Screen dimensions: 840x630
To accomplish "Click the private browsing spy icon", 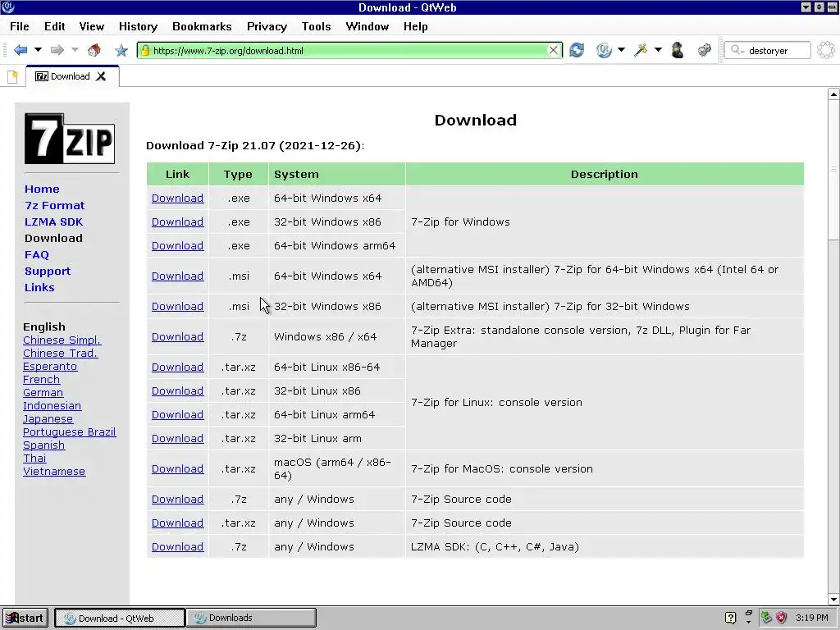I will coord(678,50).
